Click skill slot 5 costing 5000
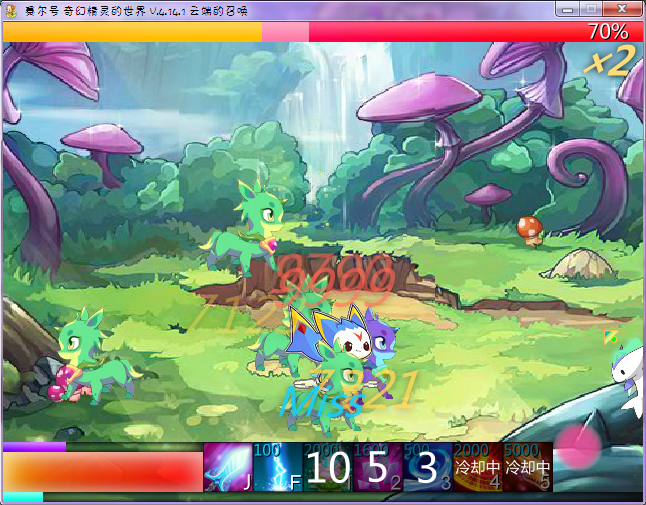 coord(528,467)
